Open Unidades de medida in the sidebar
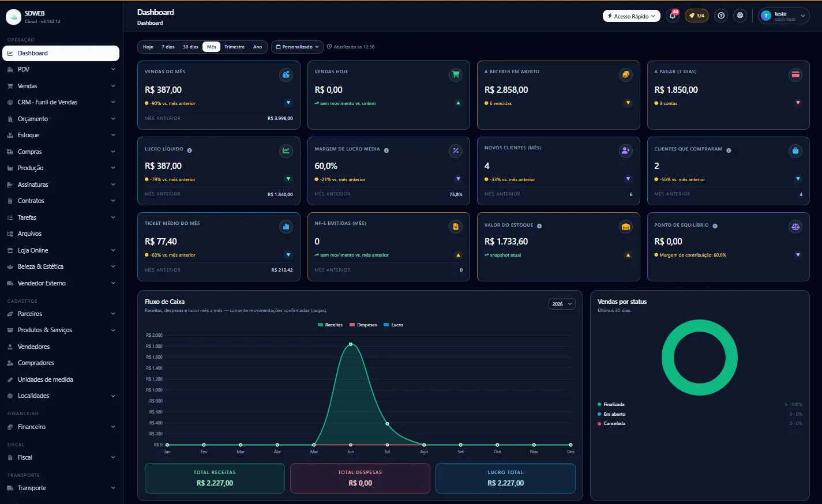Viewport: 822px width, 504px height. pyautogui.click(x=61, y=379)
